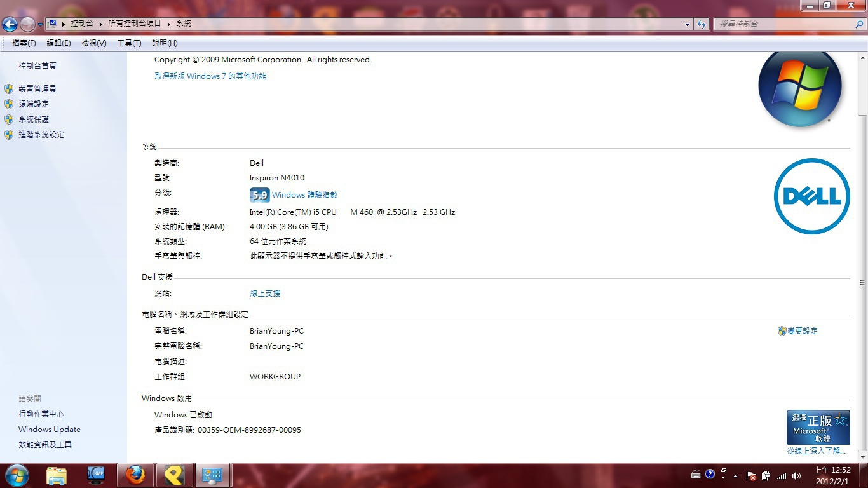Show hidden tray icons arrow
Image resolution: width=868 pixels, height=488 pixels.
[x=736, y=476]
